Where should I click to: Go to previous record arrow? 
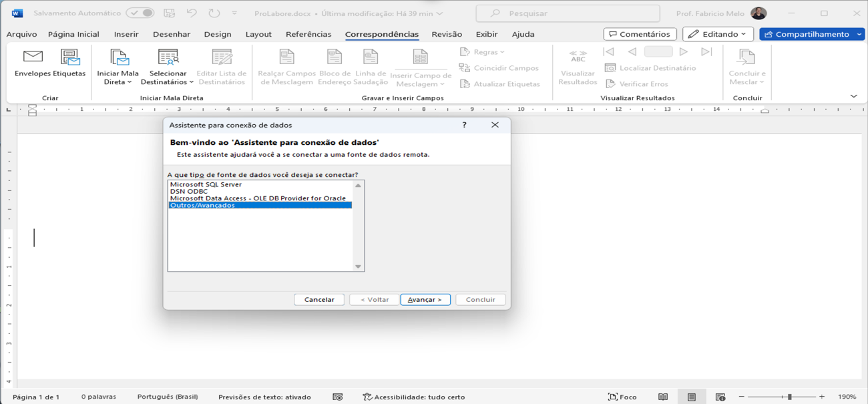coord(632,51)
